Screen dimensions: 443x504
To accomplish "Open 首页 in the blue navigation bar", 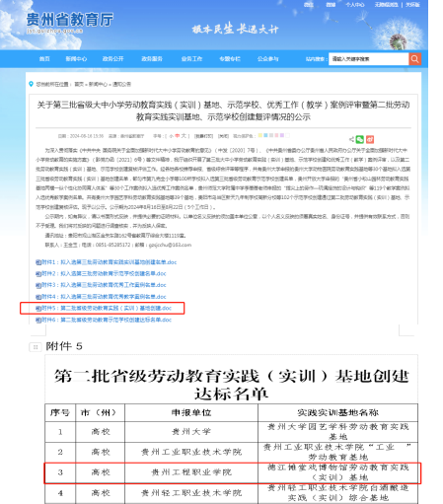I will pos(44,59).
